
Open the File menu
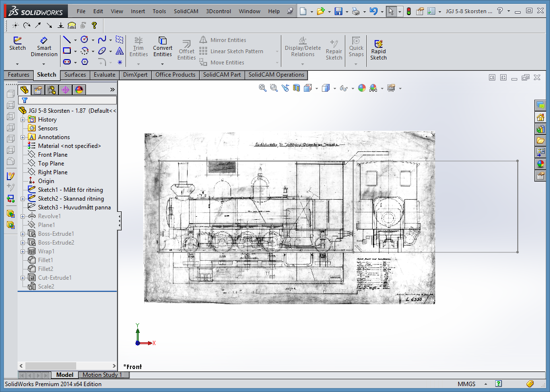(81, 11)
